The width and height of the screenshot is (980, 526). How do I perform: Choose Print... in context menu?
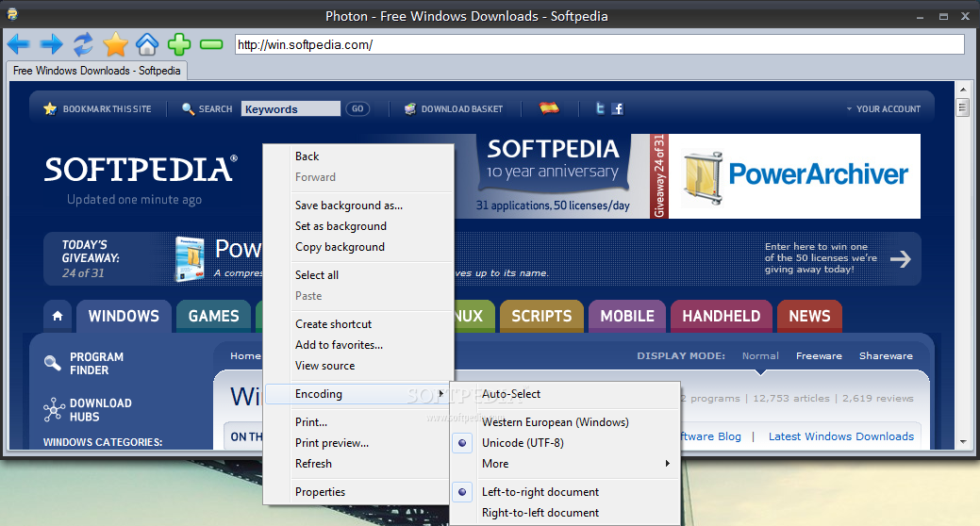[x=358, y=422]
